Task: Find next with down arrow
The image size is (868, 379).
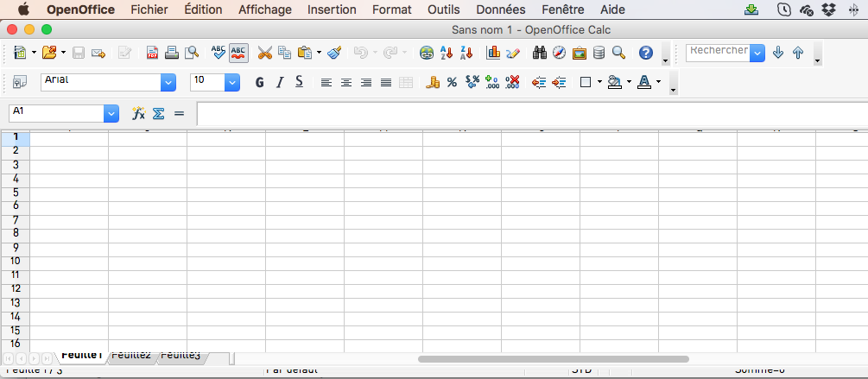Action: [778, 54]
